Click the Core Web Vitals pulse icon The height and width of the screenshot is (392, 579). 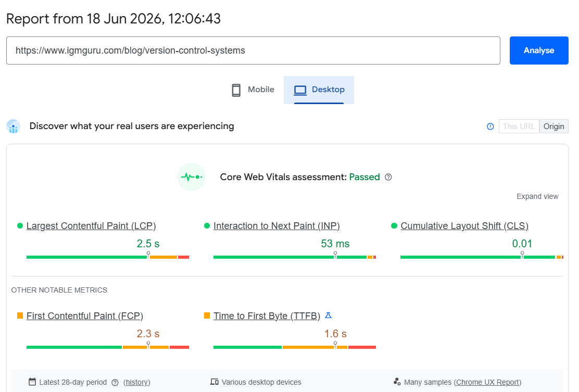tap(191, 177)
